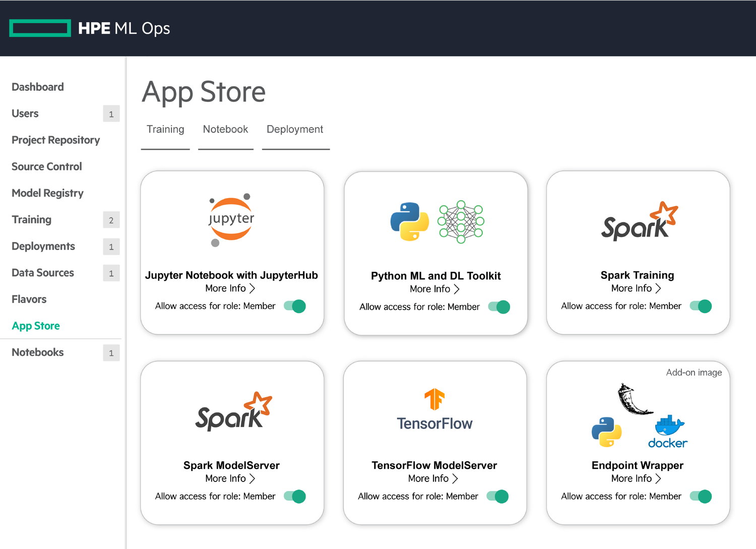756x549 pixels.
Task: Click More Info text on TensorFlow ModelServer card
Action: [x=428, y=478]
